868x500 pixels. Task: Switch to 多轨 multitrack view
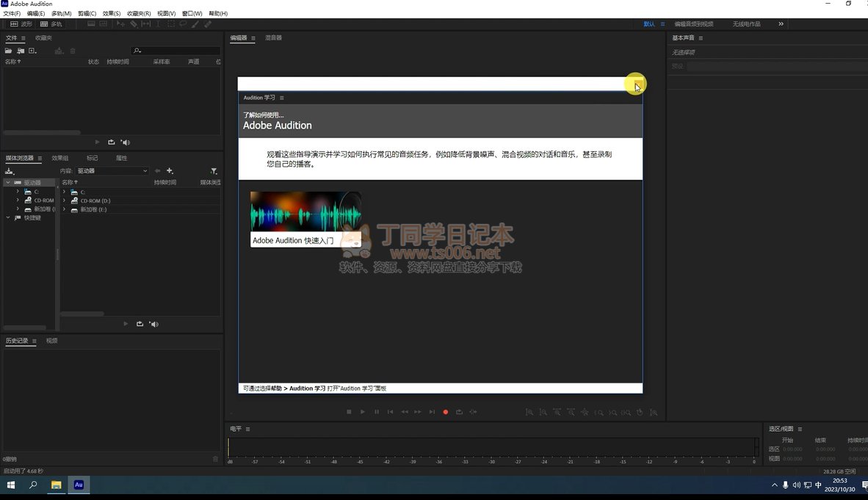pyautogui.click(x=51, y=24)
